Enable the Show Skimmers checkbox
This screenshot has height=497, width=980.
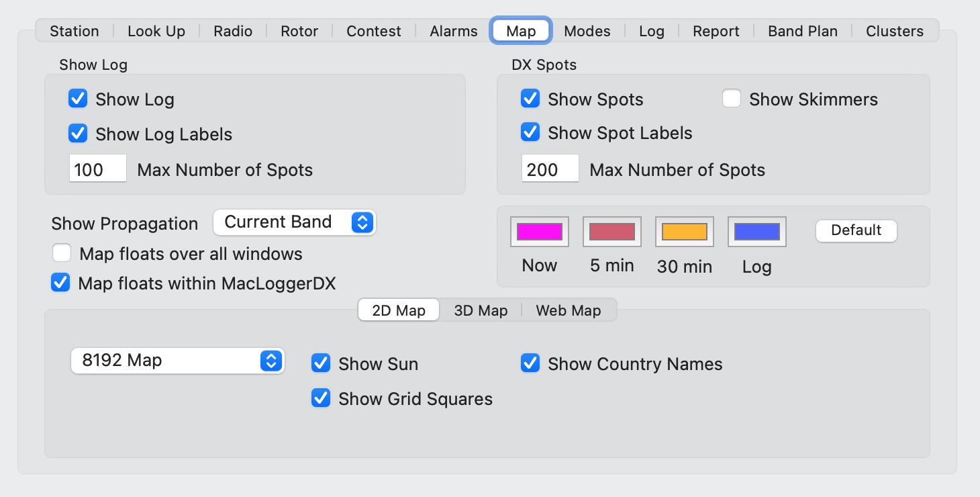pyautogui.click(x=731, y=98)
